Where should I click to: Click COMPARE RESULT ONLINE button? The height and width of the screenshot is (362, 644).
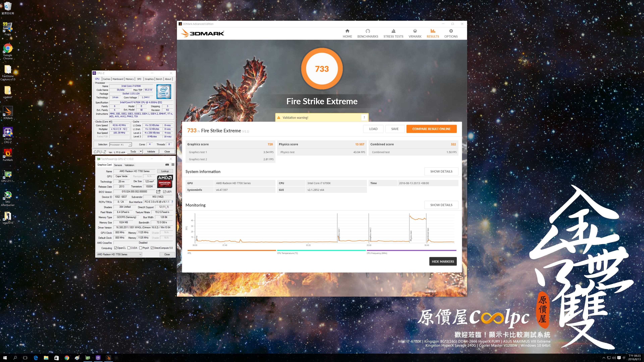pyautogui.click(x=431, y=129)
